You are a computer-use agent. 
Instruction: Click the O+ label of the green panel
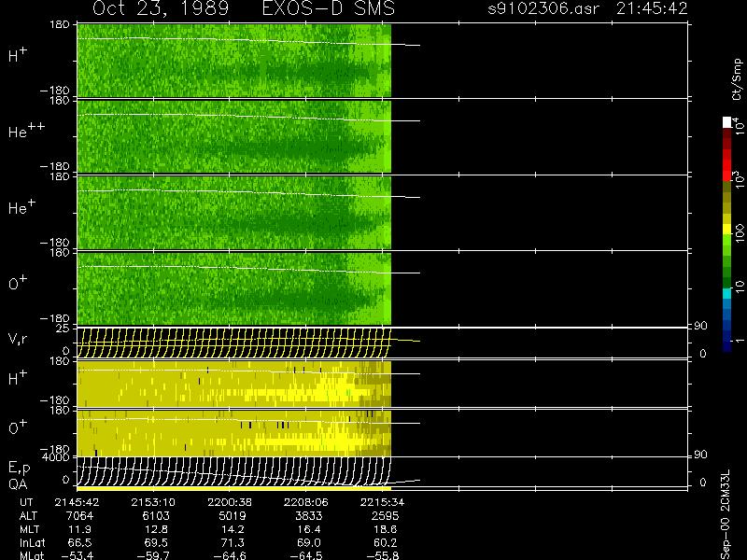[18, 283]
